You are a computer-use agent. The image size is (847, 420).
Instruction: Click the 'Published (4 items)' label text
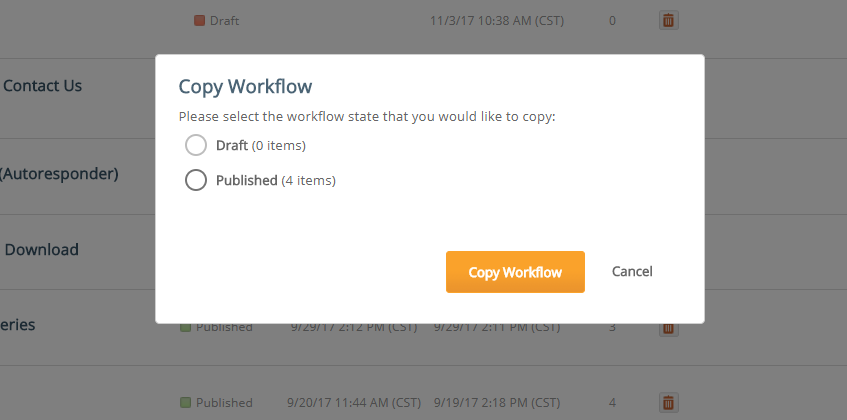click(275, 180)
